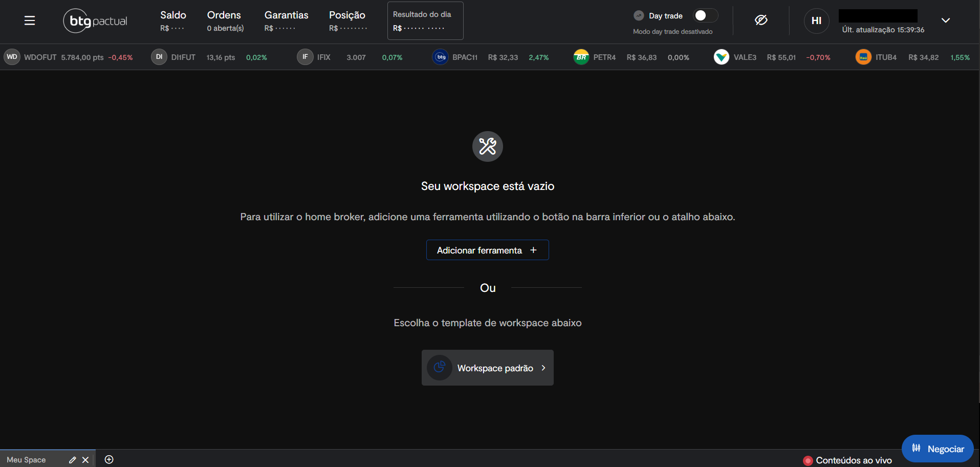Click the BPAC11 ticker logo
980x467 pixels.
point(440,57)
